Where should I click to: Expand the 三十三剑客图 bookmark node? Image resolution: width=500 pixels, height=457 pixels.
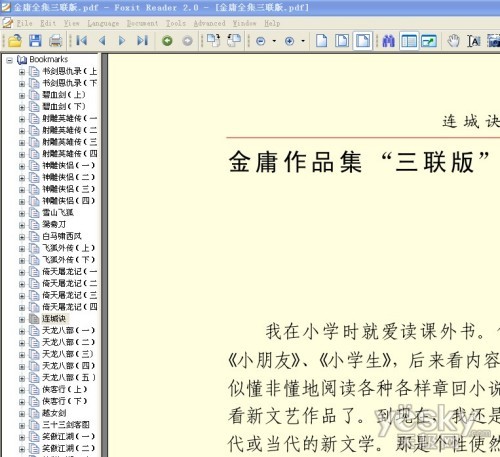coord(22,426)
